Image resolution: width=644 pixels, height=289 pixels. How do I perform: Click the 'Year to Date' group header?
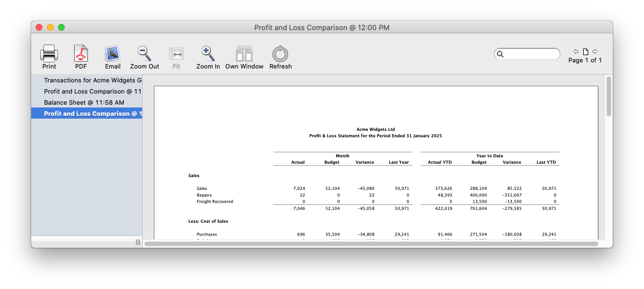490,156
